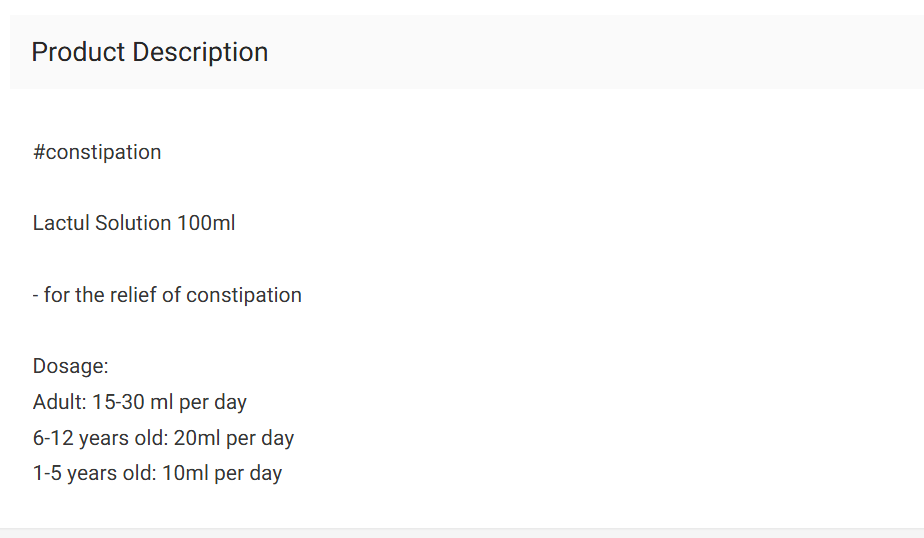This screenshot has width=924, height=538.
Task: Click the word Lactul in product name
Action: pos(61,223)
